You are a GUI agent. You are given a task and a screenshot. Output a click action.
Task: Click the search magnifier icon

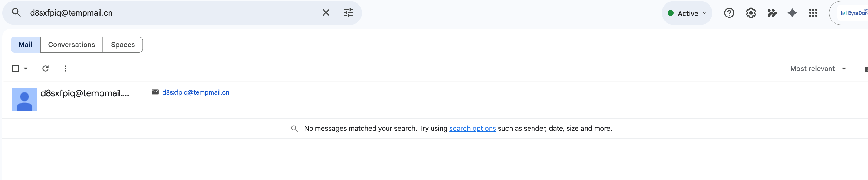[x=16, y=13]
